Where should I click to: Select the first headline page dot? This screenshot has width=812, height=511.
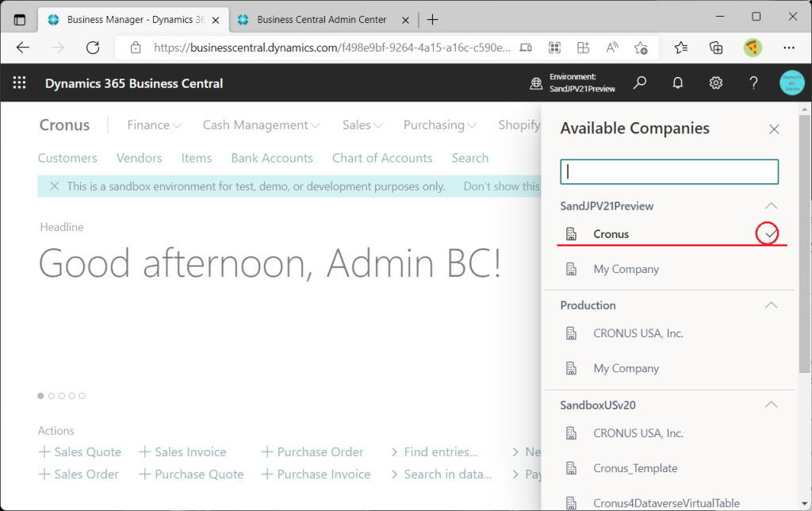pos(41,396)
